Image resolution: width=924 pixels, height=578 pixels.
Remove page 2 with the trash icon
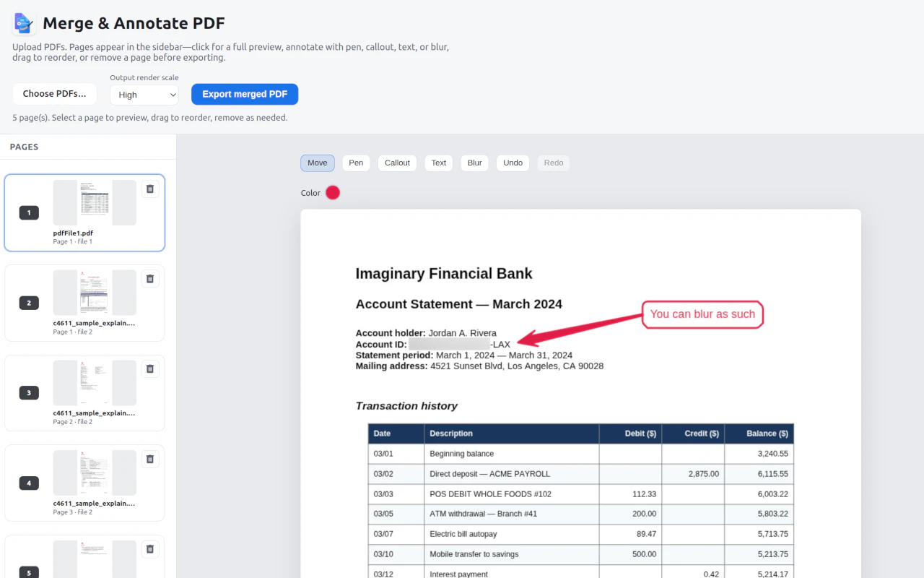(150, 278)
